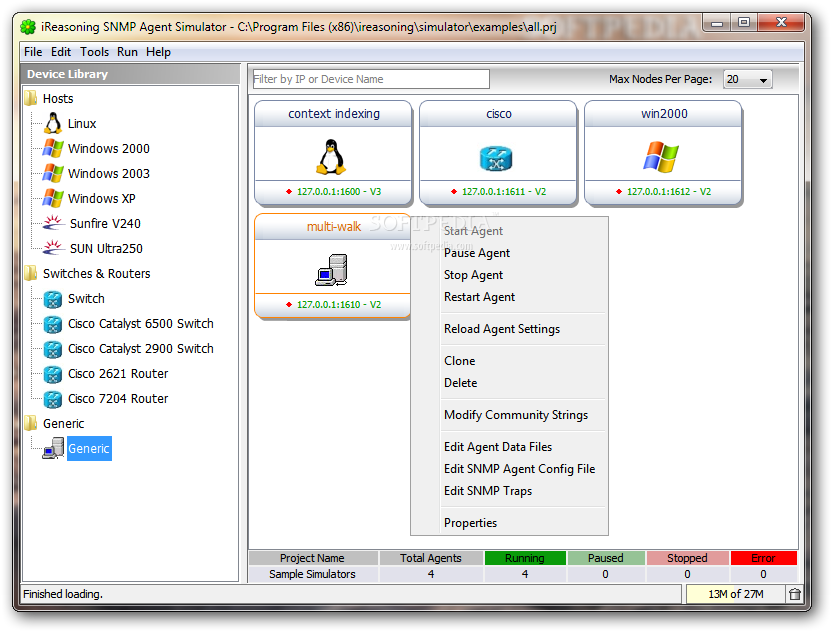The height and width of the screenshot is (632, 832).
Task: Click the context indexing agent title
Action: pos(334,114)
